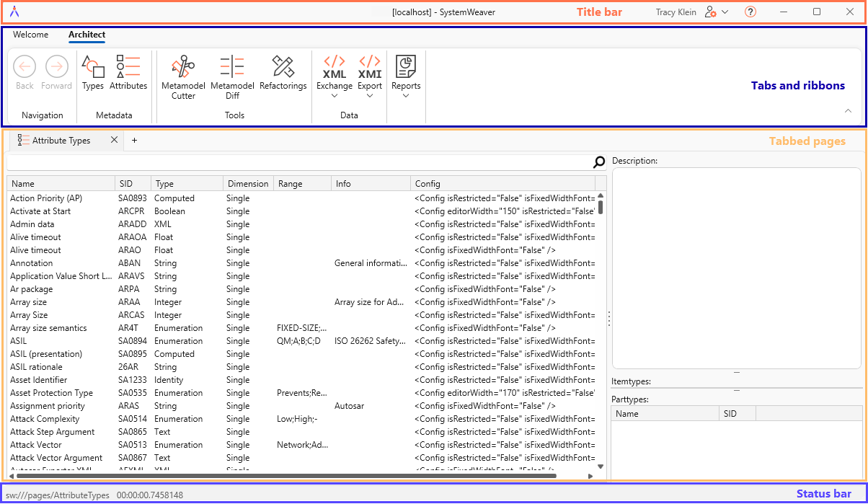The height and width of the screenshot is (504, 868).
Task: Select the Attack Step Argument row
Action: (301, 432)
